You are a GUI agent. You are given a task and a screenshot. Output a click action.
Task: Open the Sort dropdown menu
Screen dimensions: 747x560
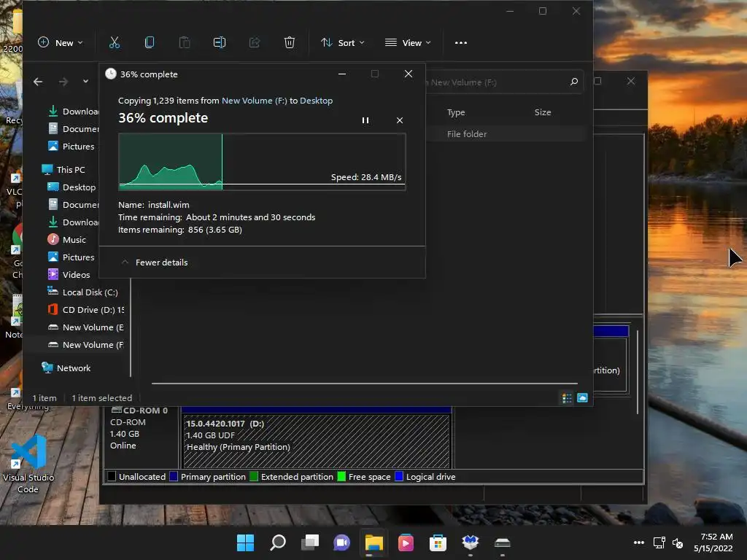pyautogui.click(x=343, y=42)
